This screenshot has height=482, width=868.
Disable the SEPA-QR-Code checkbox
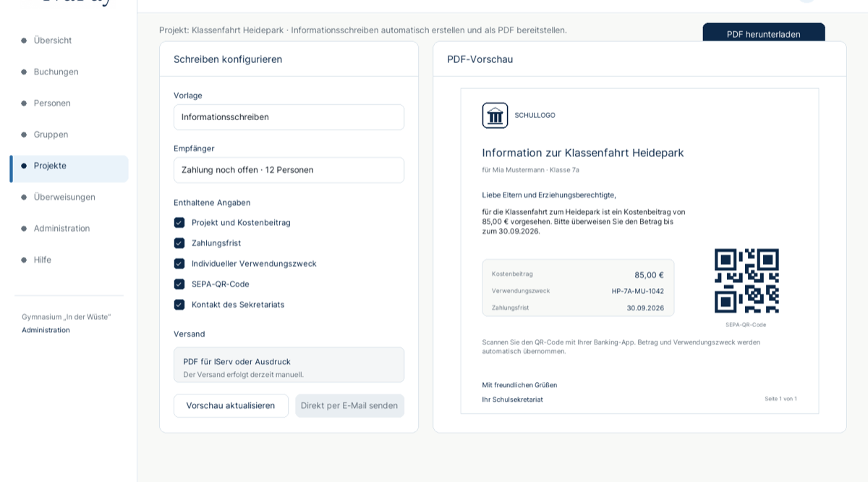[179, 284]
